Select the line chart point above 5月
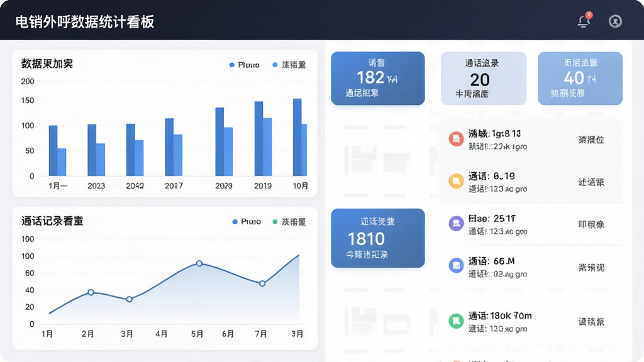The height and width of the screenshot is (362, 644). click(x=199, y=263)
